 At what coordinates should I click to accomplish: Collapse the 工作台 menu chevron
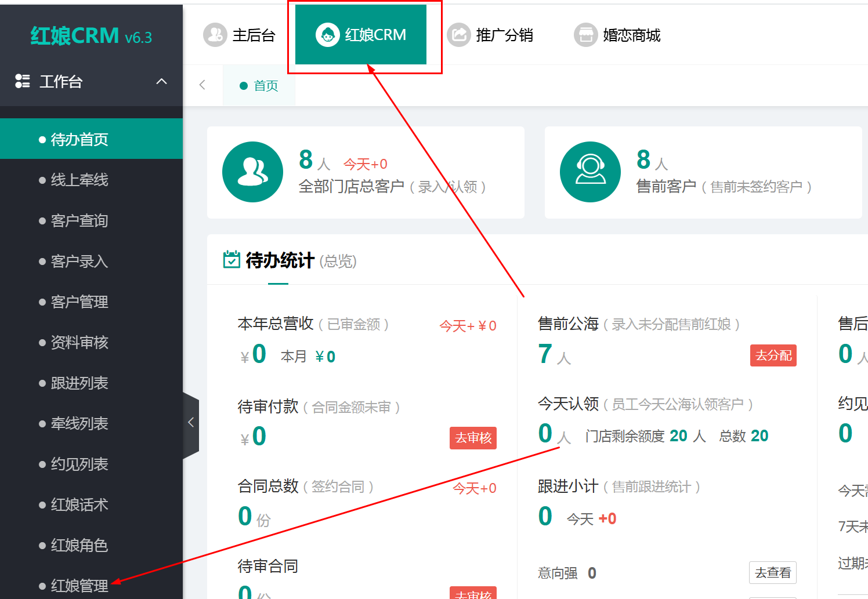162,81
